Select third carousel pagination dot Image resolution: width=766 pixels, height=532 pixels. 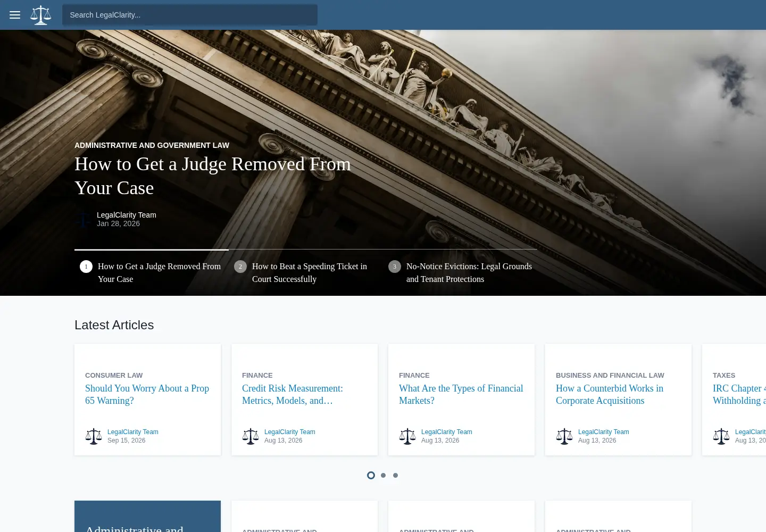pyautogui.click(x=395, y=475)
